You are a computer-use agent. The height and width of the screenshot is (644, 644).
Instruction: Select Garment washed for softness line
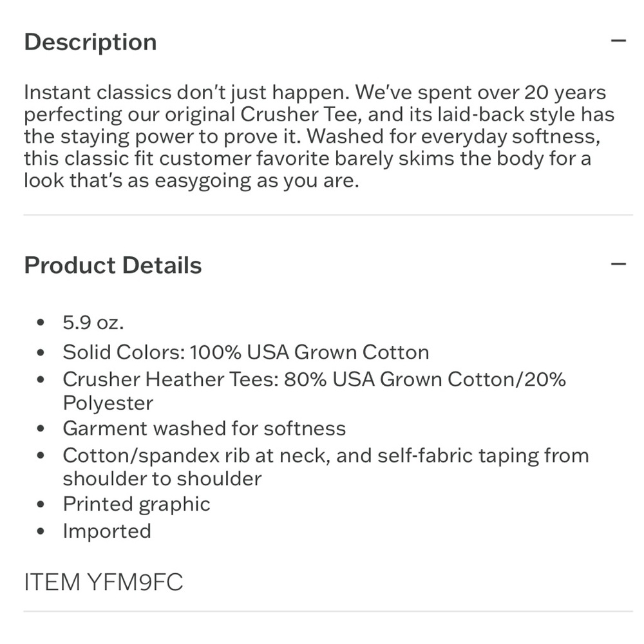pyautogui.click(x=204, y=429)
